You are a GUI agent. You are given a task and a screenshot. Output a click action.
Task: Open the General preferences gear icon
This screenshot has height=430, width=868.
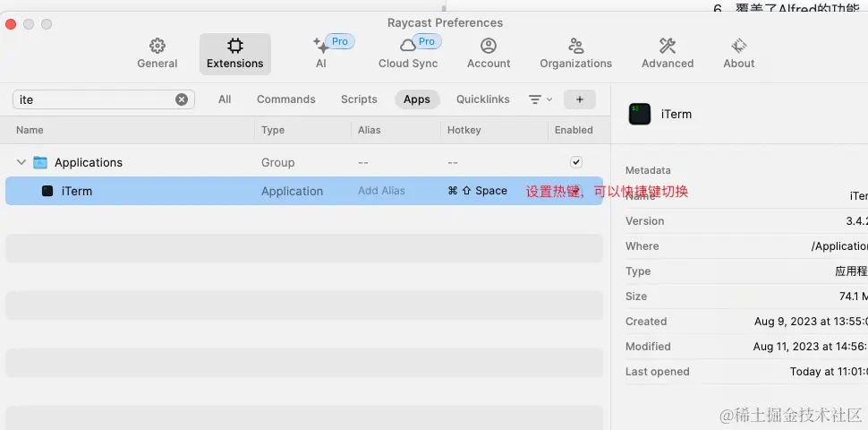157,46
